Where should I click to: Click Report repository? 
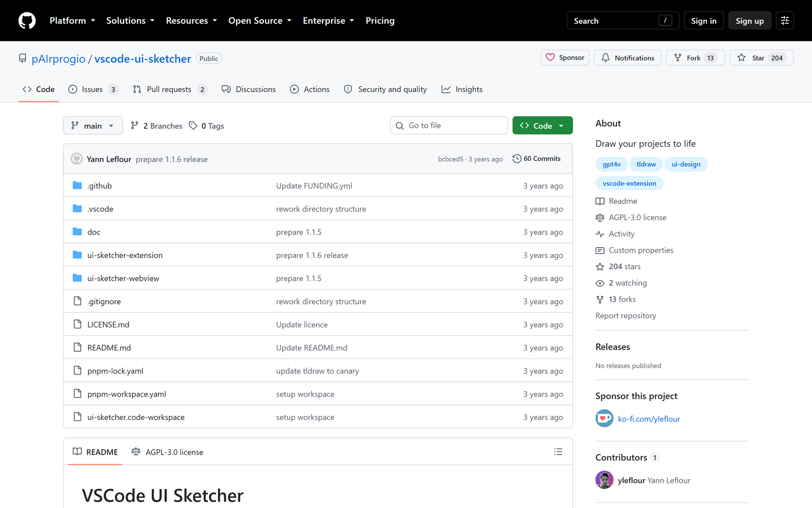[x=625, y=315]
